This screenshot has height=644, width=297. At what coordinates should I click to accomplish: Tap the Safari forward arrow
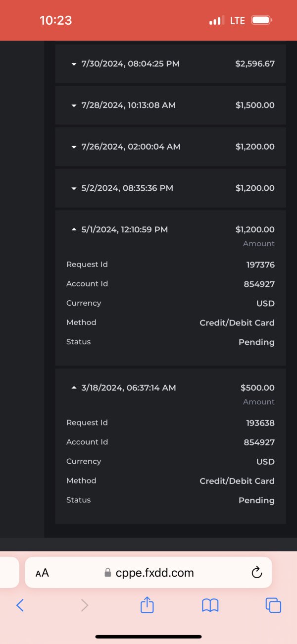(85, 605)
